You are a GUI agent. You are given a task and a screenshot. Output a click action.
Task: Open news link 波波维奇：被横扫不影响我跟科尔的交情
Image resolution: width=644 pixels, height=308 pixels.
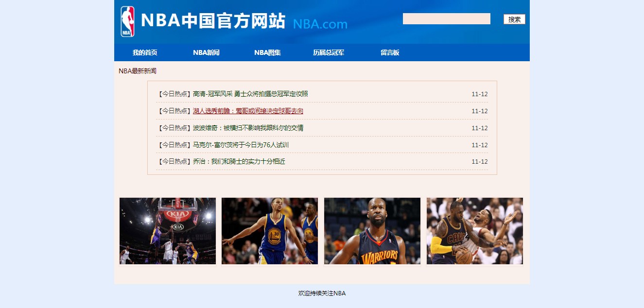tap(248, 128)
